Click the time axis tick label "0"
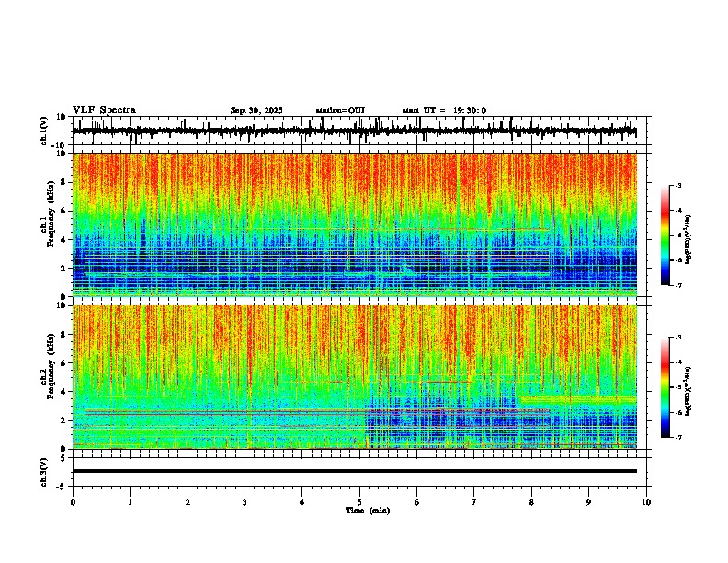This screenshot has width=728, height=563. (73, 502)
